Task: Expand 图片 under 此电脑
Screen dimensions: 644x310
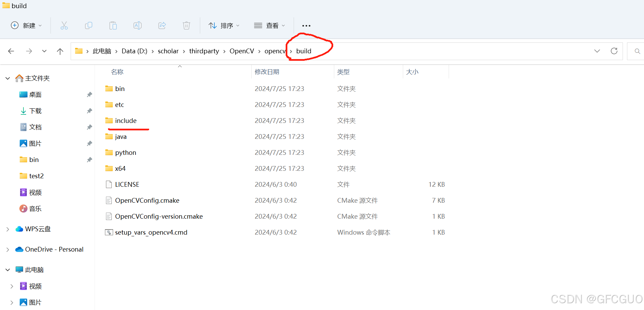Action: click(x=12, y=303)
